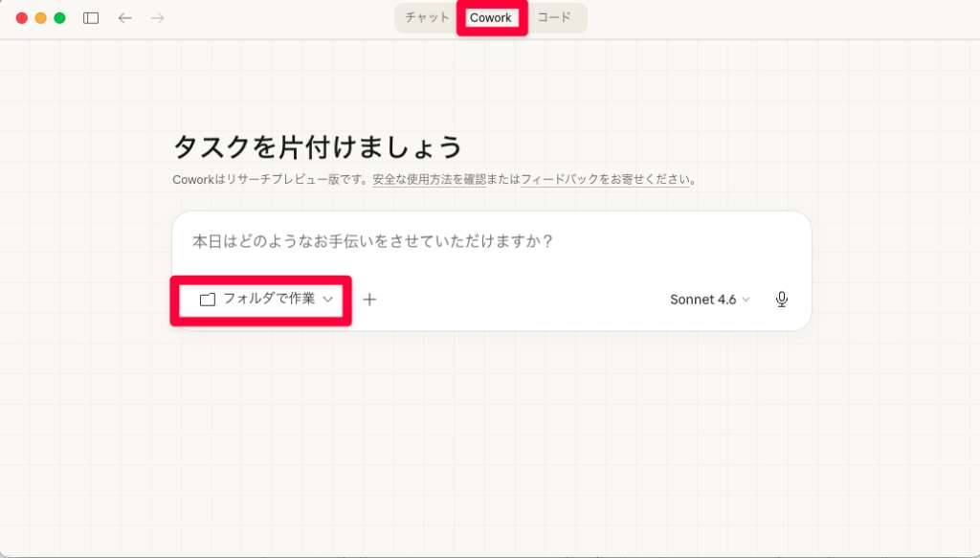Select the microphone icon for voice input
The image size is (980, 558).
click(x=781, y=299)
